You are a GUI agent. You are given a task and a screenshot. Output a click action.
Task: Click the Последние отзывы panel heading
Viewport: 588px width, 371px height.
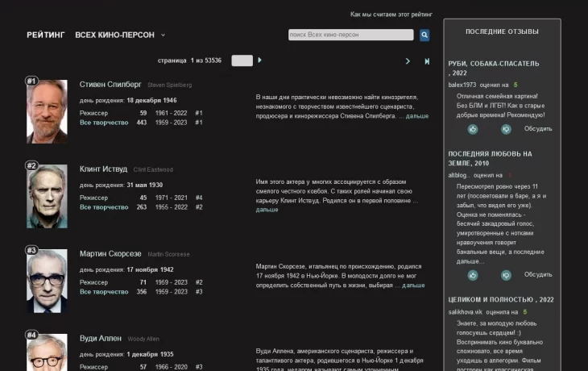502,31
